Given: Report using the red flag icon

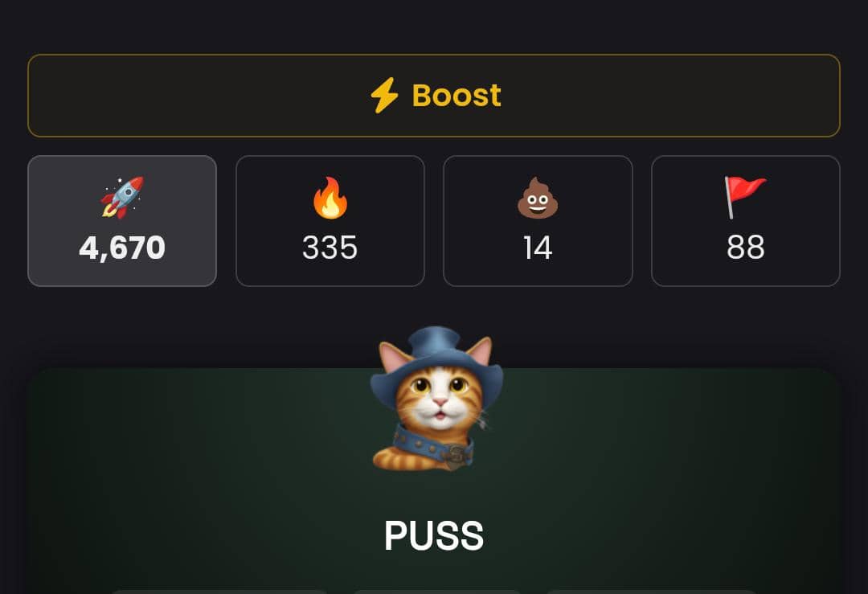Looking at the screenshot, I should [745, 198].
